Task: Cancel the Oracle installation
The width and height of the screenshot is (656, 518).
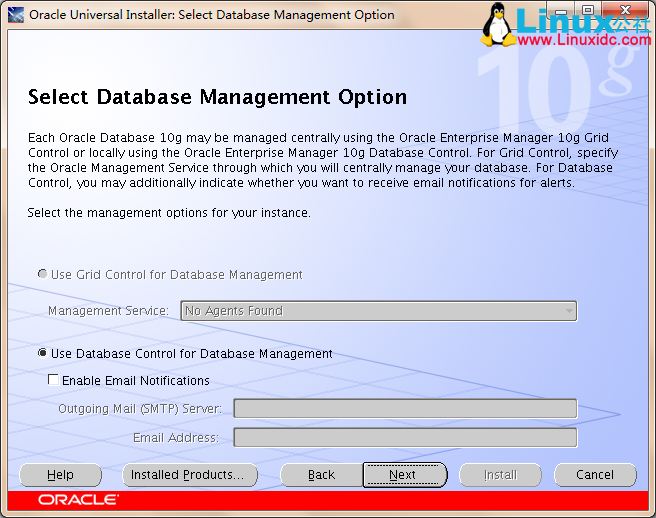Action: (595, 475)
